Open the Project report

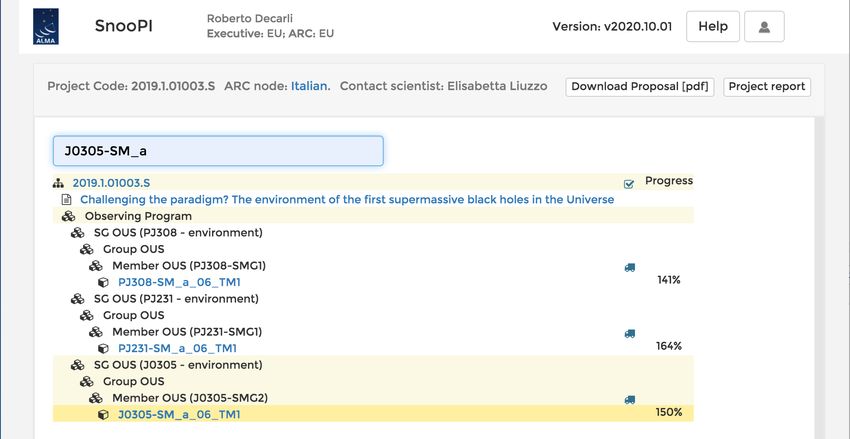[767, 87]
